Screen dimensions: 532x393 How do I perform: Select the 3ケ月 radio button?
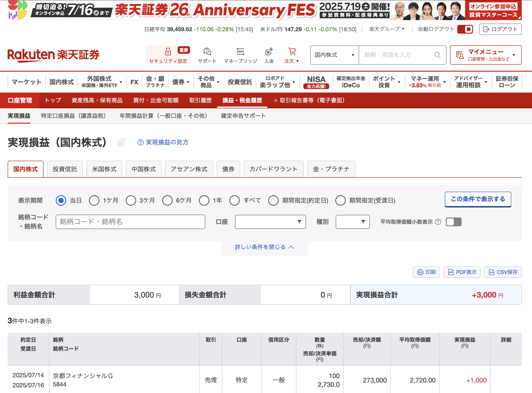[131, 200]
